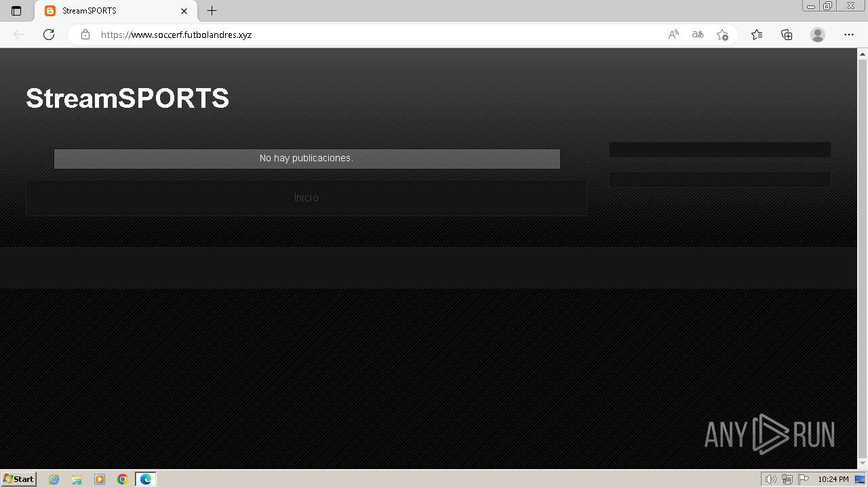Open the Favorites list
Viewport: 868px width, 488px height.
point(757,35)
